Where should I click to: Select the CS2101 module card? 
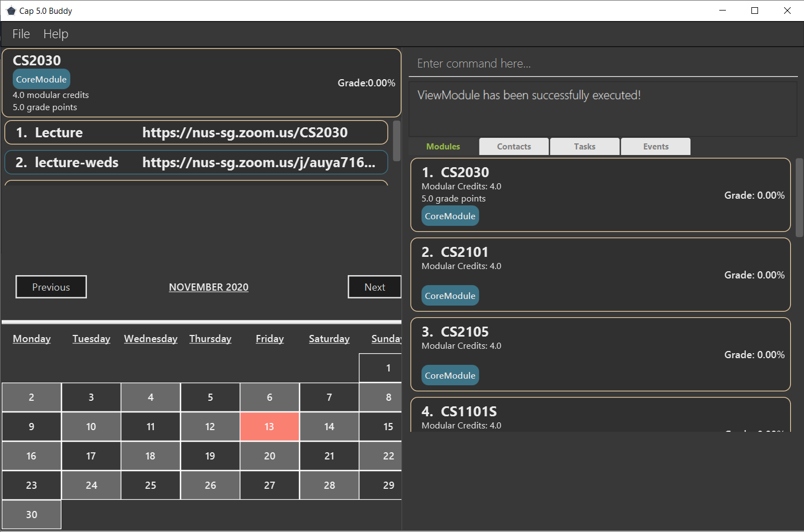coord(600,275)
